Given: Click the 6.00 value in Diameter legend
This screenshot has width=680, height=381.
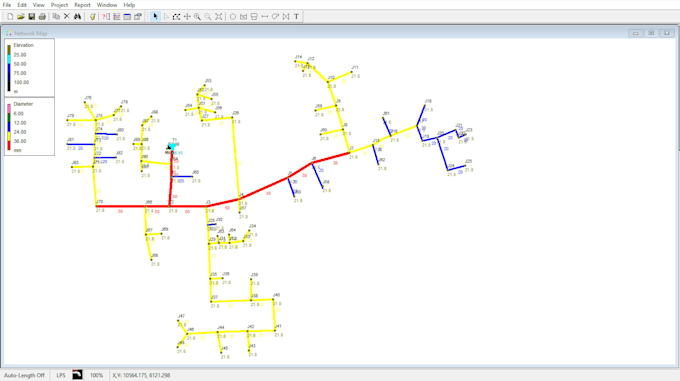Looking at the screenshot, I should coord(19,114).
